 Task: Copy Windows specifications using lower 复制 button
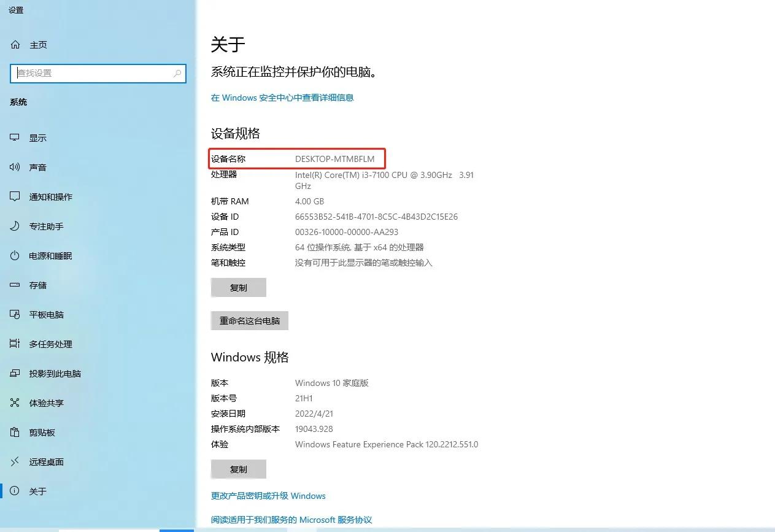point(238,469)
